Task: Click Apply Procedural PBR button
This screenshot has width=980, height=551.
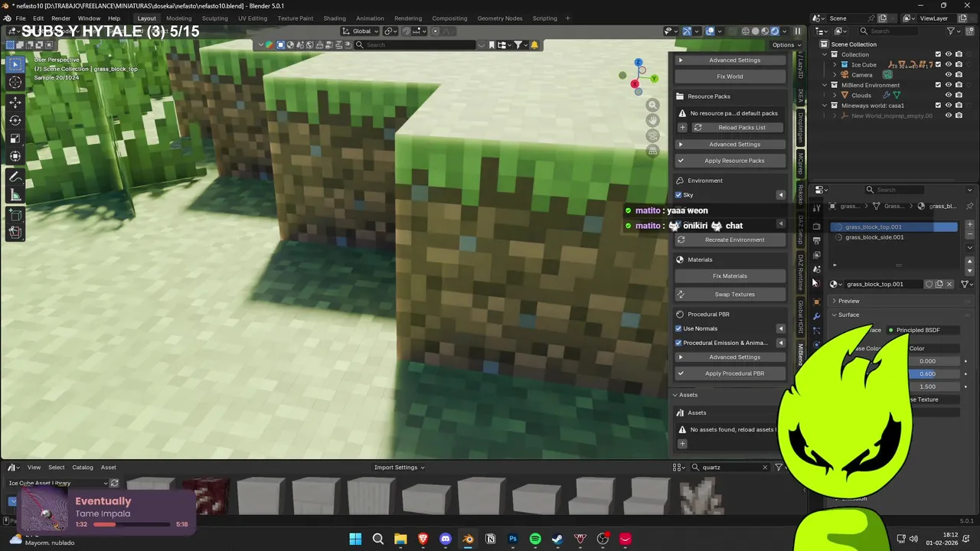Action: pos(730,373)
